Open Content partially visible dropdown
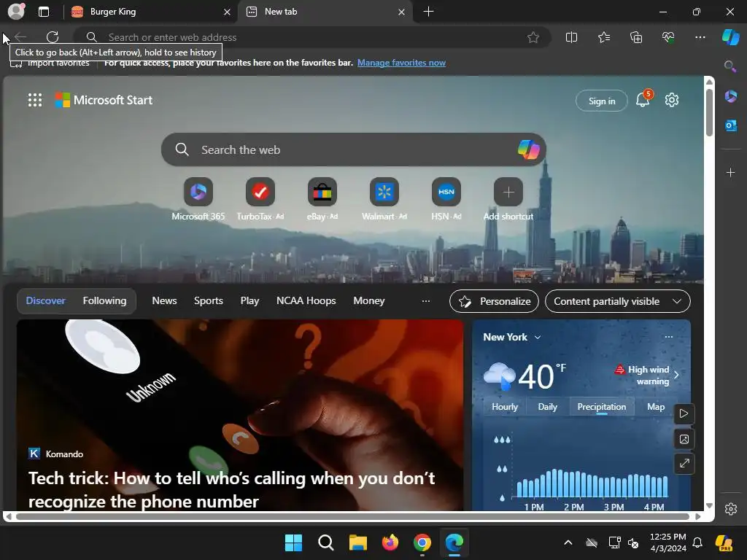The height and width of the screenshot is (560, 747). point(617,301)
